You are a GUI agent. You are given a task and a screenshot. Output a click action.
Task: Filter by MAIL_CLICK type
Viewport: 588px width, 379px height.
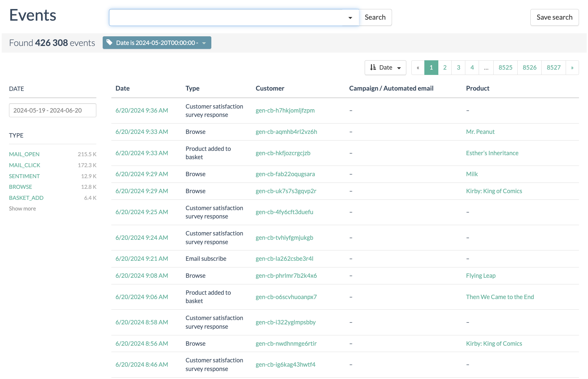click(25, 165)
